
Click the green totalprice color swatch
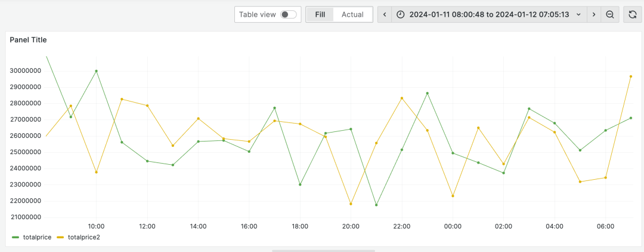tap(15, 237)
